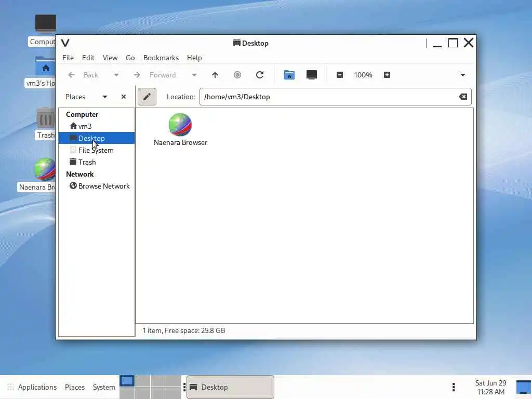Maximize the Desktop window
The width and height of the screenshot is (532, 399).
(x=453, y=43)
